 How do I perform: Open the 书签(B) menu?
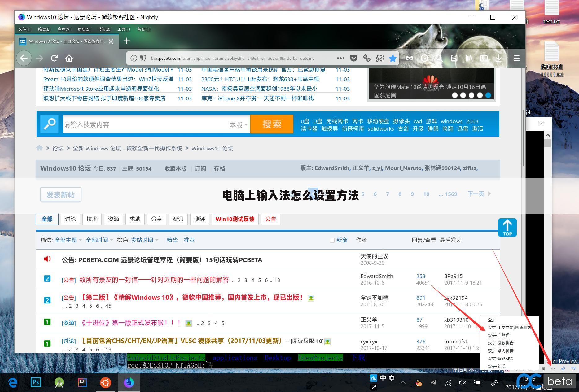click(104, 29)
